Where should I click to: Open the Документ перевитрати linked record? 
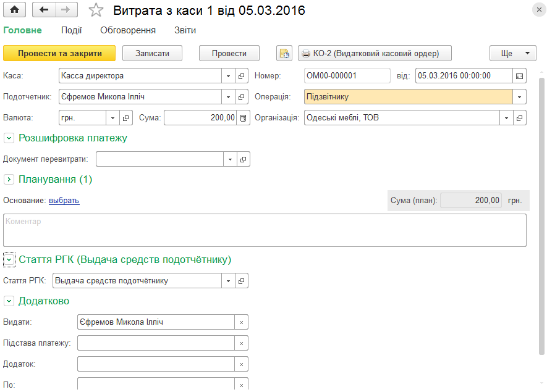[x=244, y=159]
